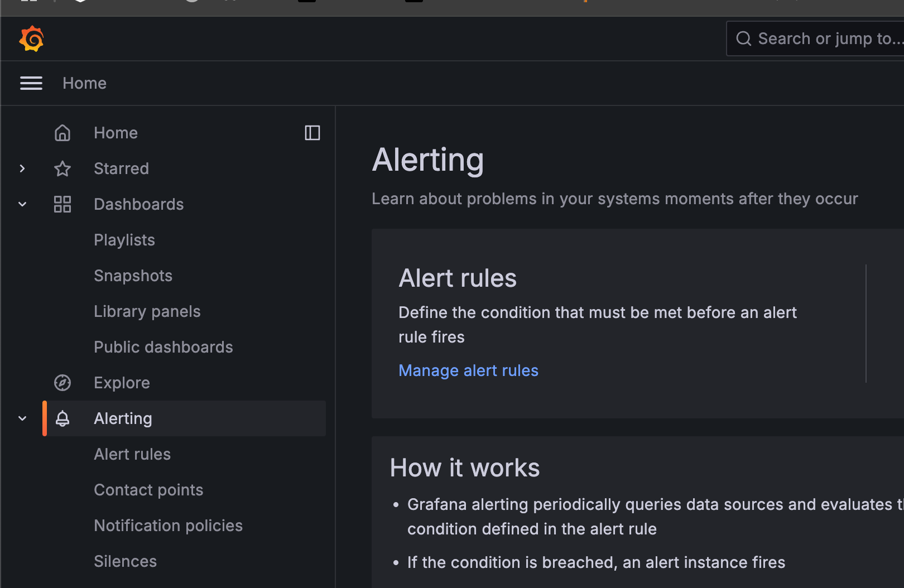Open Silences in the sidebar
The width and height of the screenshot is (904, 588).
(x=125, y=561)
